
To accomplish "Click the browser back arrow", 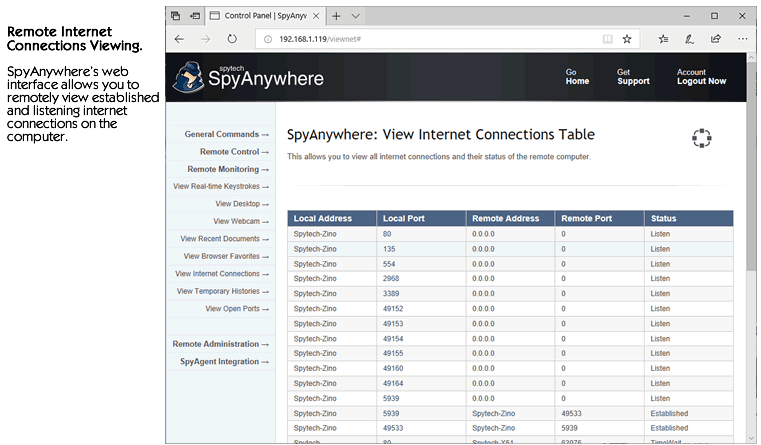I will click(x=179, y=39).
